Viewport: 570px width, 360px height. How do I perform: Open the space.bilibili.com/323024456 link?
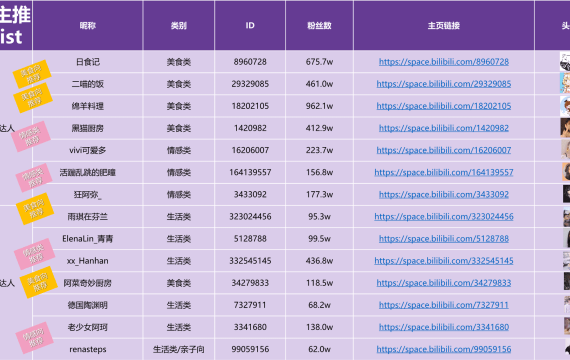point(443,217)
